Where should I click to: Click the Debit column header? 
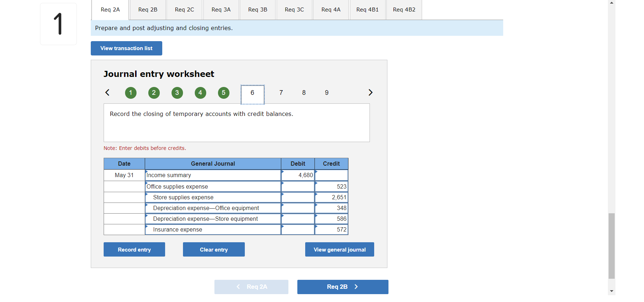pyautogui.click(x=298, y=164)
